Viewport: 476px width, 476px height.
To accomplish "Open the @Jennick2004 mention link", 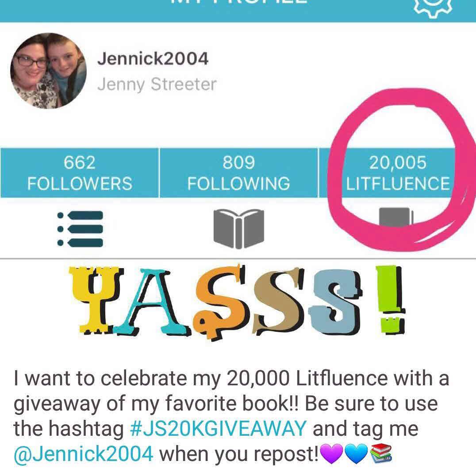I will (x=84, y=454).
